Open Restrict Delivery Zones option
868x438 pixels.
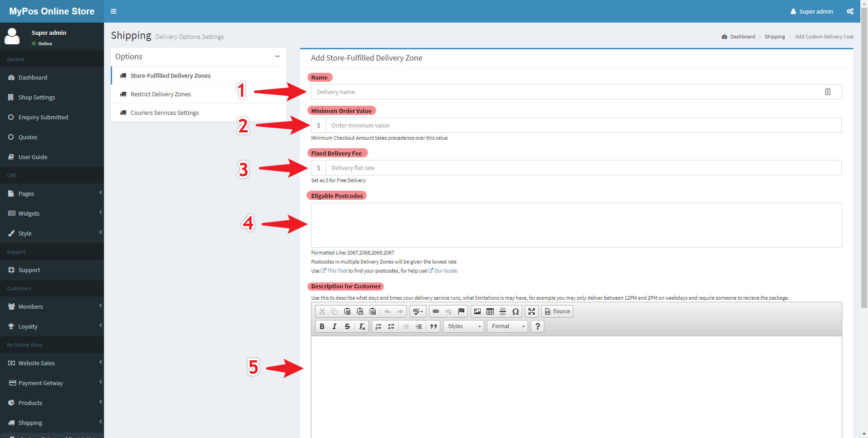click(160, 94)
